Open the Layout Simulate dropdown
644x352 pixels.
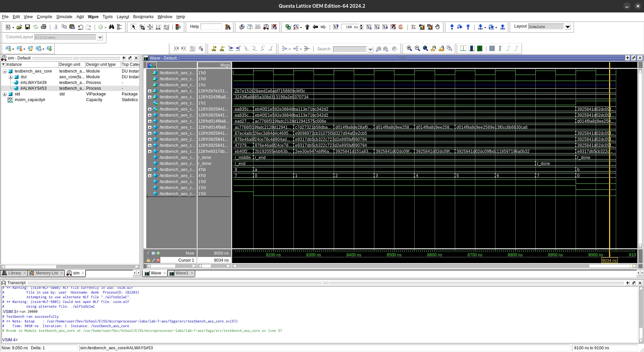pyautogui.click(x=568, y=27)
